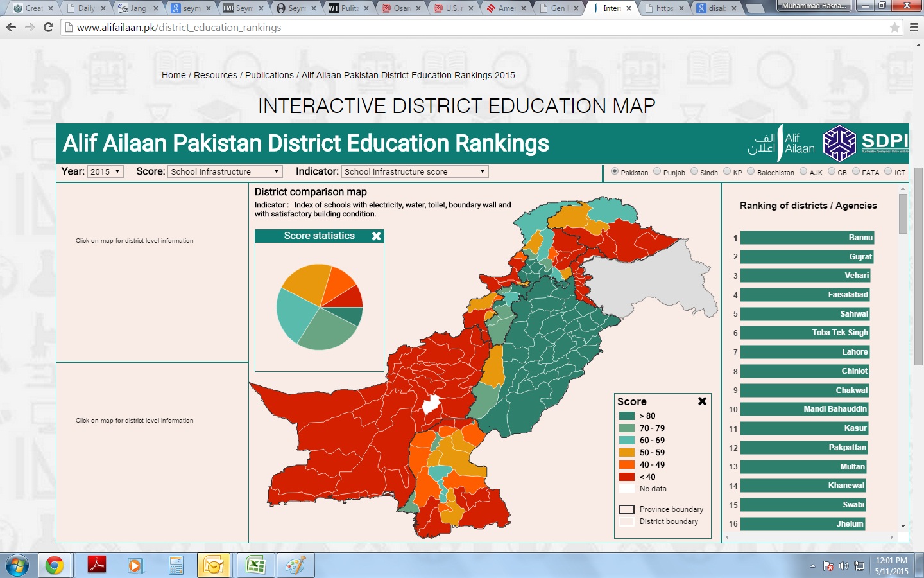Click the Gujrat ranking bar
This screenshot has height=578, width=924.
point(807,257)
